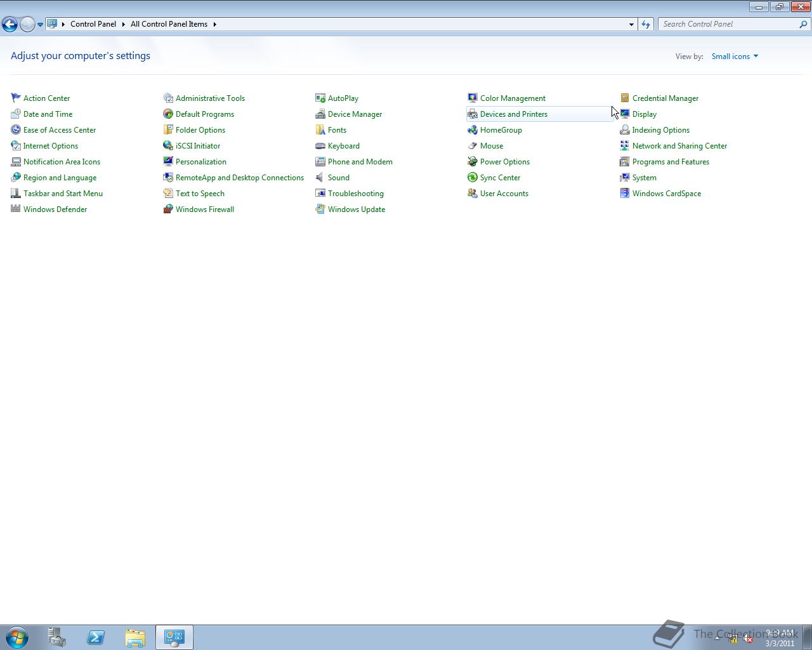The height and width of the screenshot is (650, 812).
Task: Click the Control Panel taskbar button
Action: (x=174, y=637)
